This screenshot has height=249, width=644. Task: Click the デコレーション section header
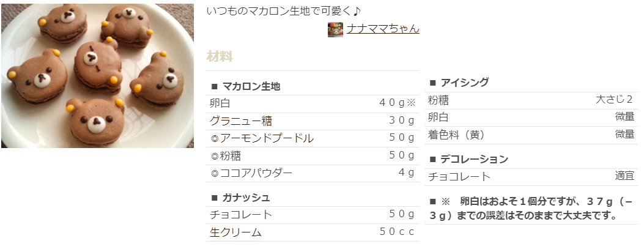(468, 159)
